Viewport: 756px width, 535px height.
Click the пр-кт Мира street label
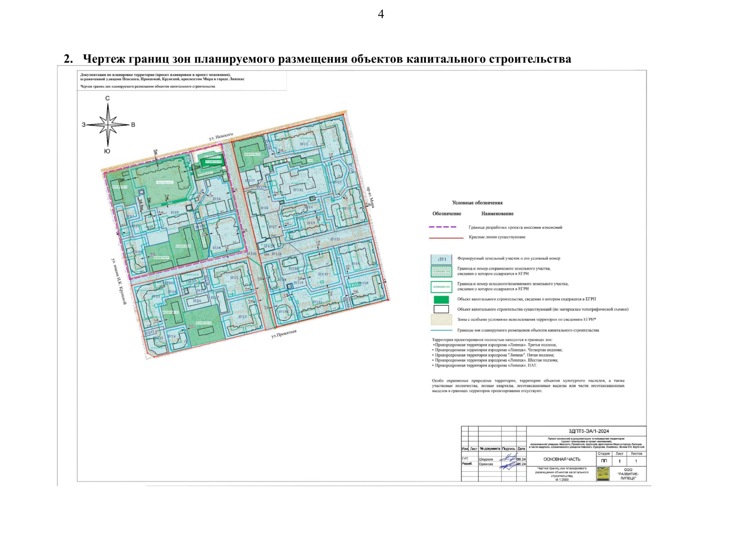pyautogui.click(x=371, y=198)
